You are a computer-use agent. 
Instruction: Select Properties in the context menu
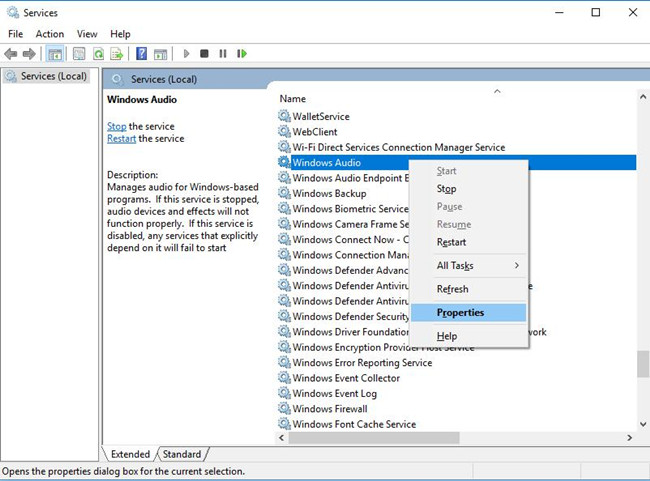(469, 313)
